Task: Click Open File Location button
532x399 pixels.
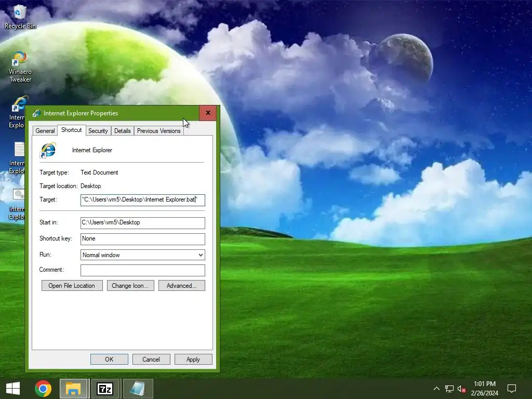Action: point(72,286)
